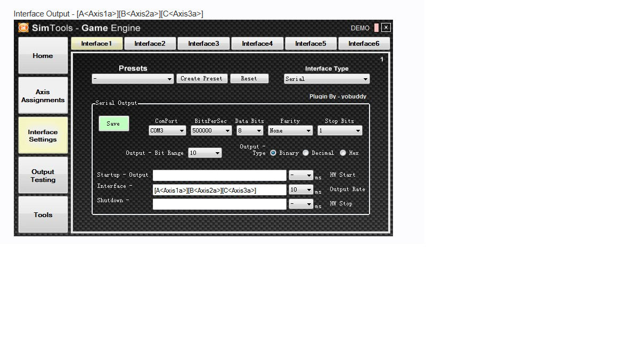Click the pink DEMO indicator bar

pos(376,28)
